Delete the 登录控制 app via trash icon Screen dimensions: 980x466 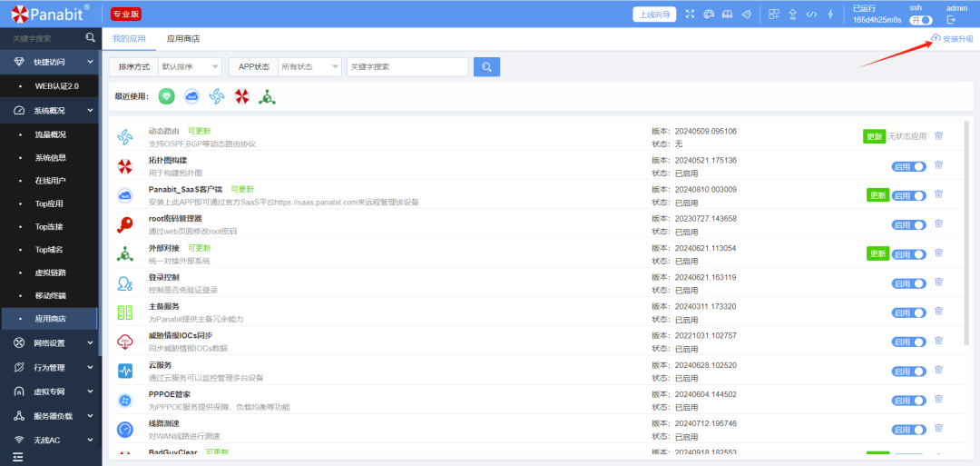click(938, 283)
